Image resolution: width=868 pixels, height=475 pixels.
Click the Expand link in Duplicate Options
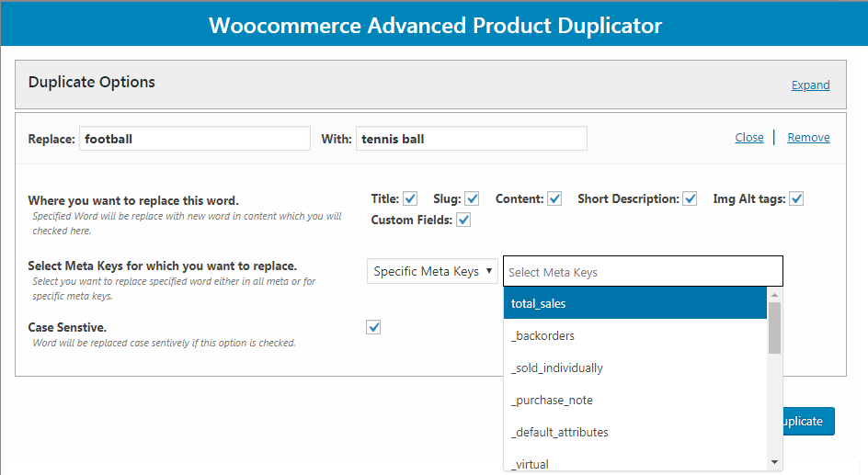click(x=810, y=85)
